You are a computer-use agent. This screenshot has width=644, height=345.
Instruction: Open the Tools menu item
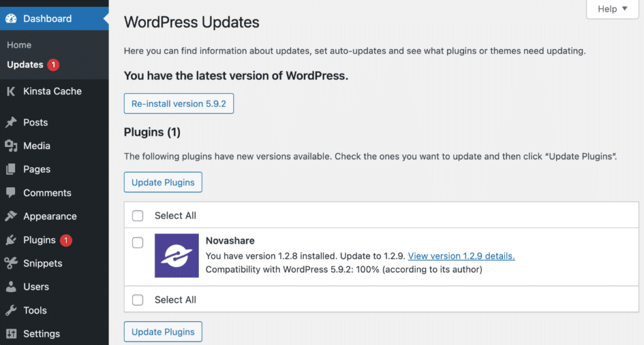pyautogui.click(x=54, y=310)
